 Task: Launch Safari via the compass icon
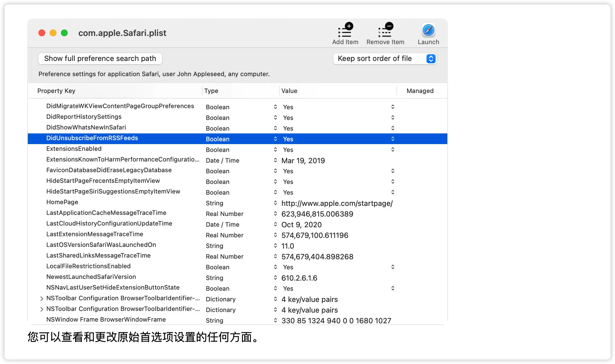(428, 30)
